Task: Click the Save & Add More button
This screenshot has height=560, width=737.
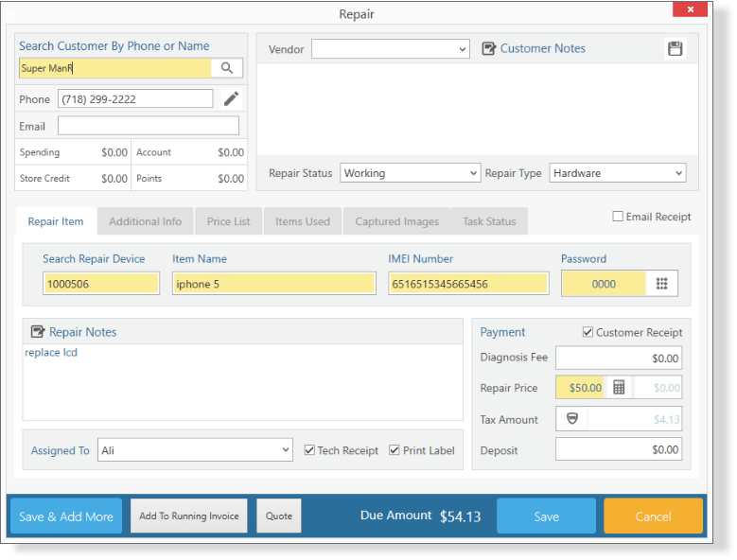Action: 66,516
